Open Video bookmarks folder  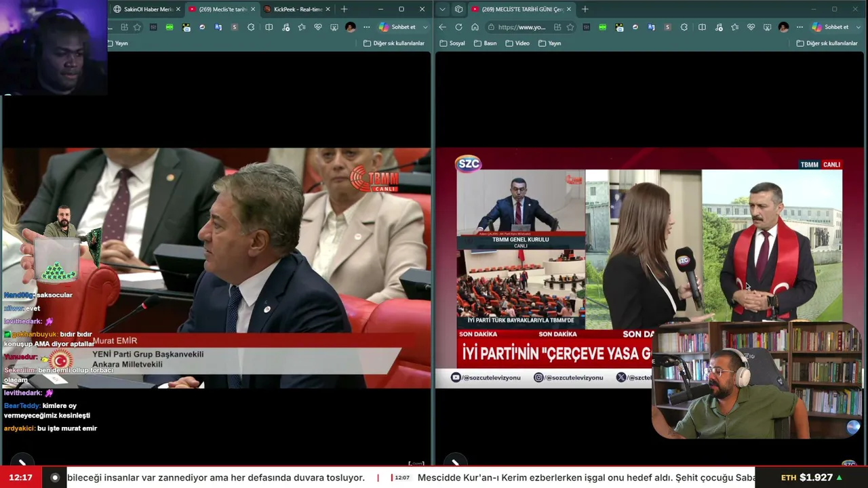point(517,43)
